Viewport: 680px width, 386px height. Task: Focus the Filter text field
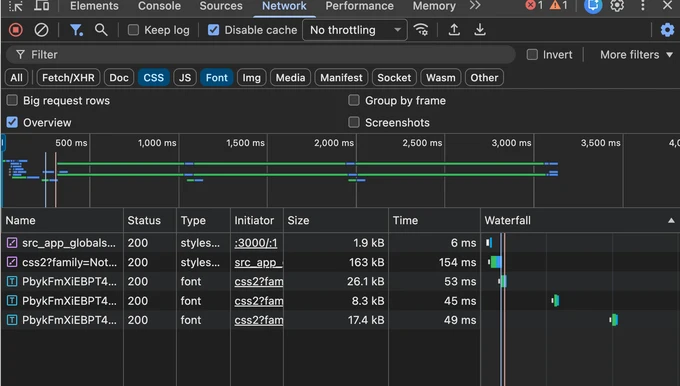pyautogui.click(x=260, y=55)
